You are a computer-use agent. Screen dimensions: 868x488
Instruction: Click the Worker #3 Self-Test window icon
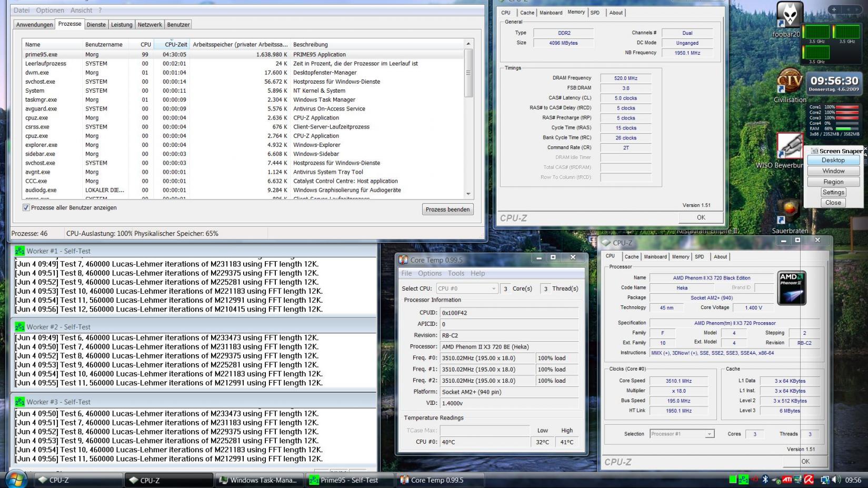click(20, 402)
